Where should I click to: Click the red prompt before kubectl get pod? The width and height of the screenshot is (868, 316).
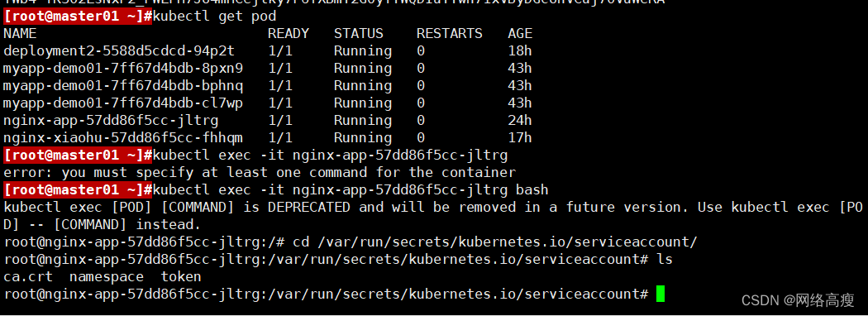point(78,16)
